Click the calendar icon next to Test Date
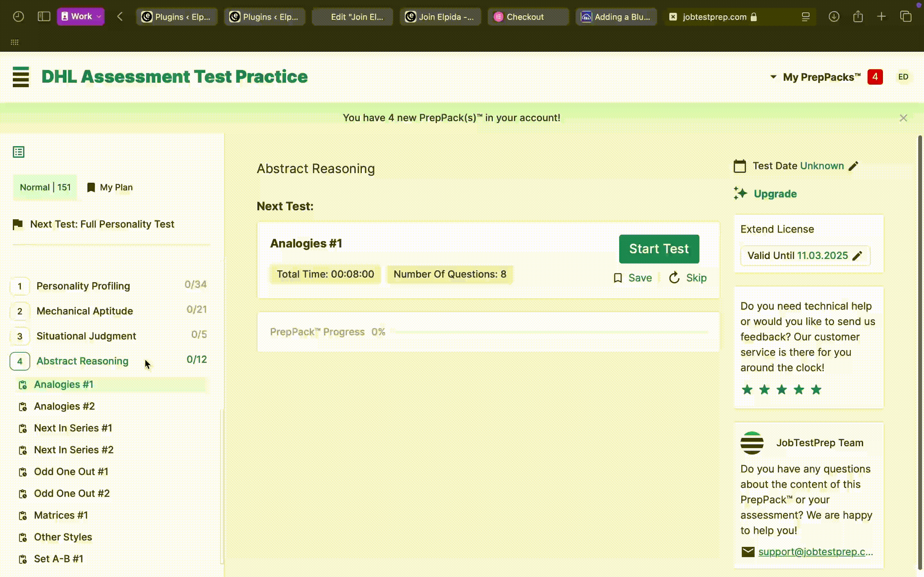The height and width of the screenshot is (577, 924). [x=740, y=165]
